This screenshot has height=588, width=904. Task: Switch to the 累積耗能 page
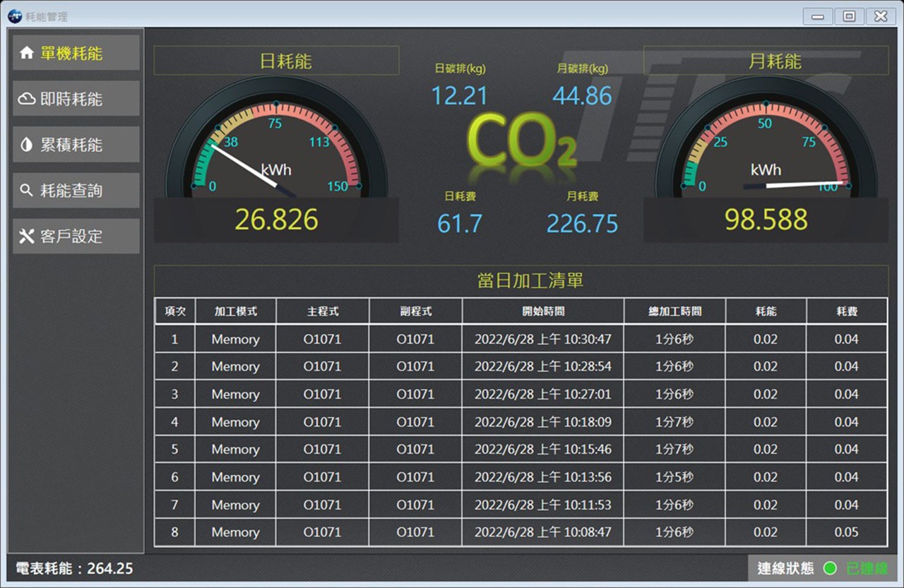click(x=76, y=145)
